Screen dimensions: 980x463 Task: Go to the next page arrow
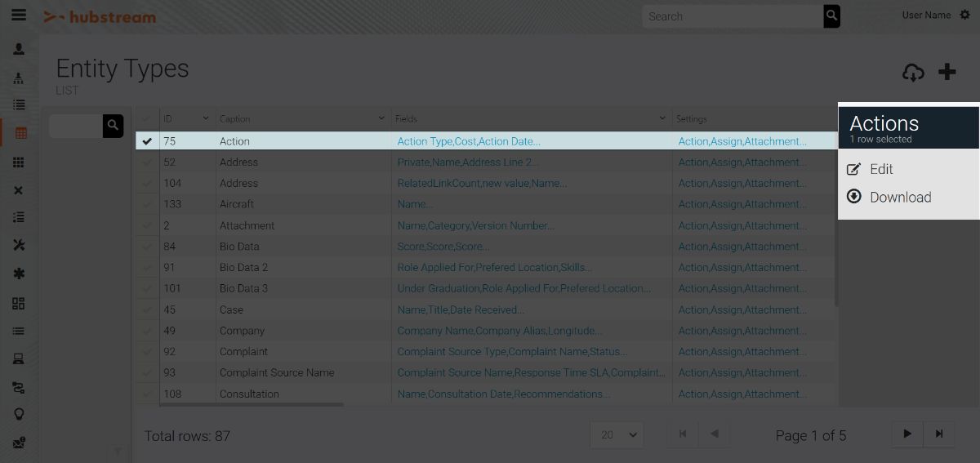[906, 434]
